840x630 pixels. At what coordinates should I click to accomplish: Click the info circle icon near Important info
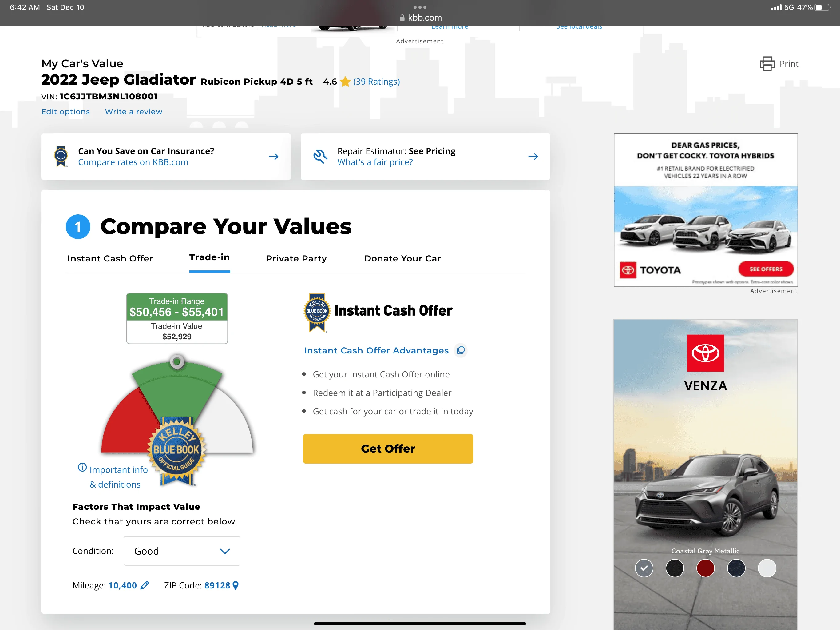pyautogui.click(x=82, y=467)
